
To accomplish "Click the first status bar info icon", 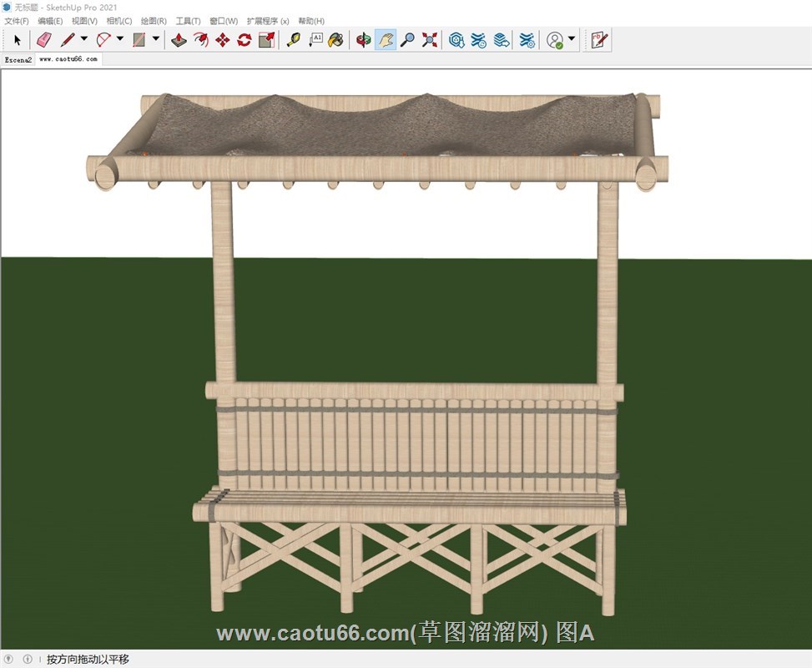I will pos(9,660).
